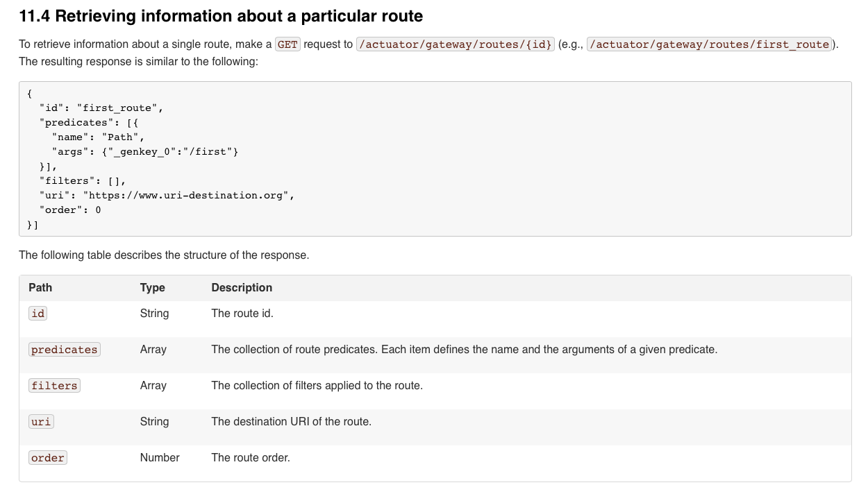
Task: Click the uri code cell in table
Action: [41, 422]
